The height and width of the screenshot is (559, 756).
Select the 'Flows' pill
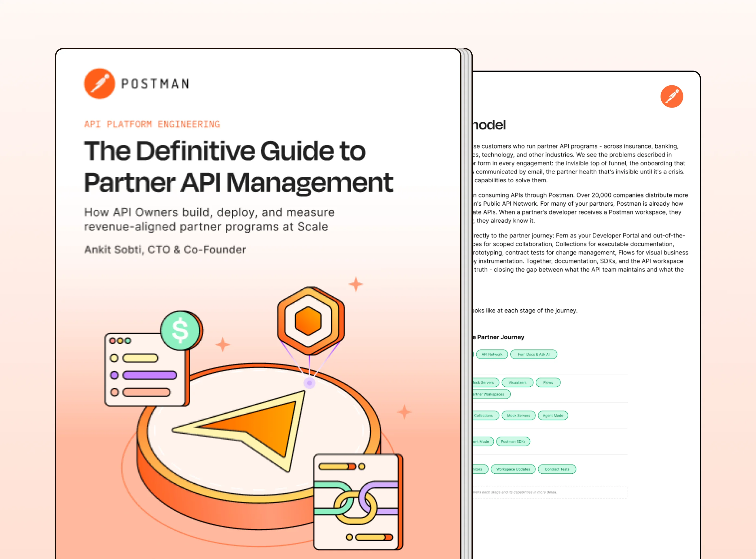[548, 383]
